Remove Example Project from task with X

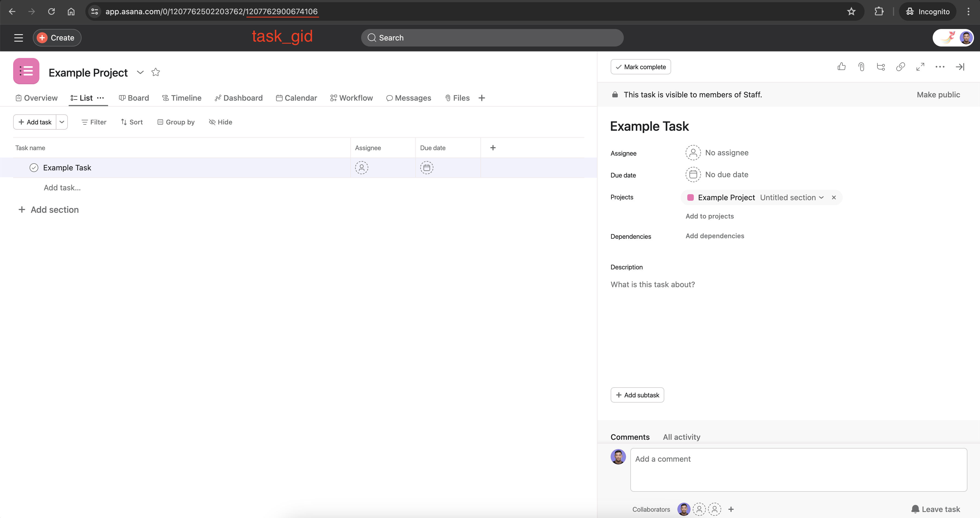point(834,197)
